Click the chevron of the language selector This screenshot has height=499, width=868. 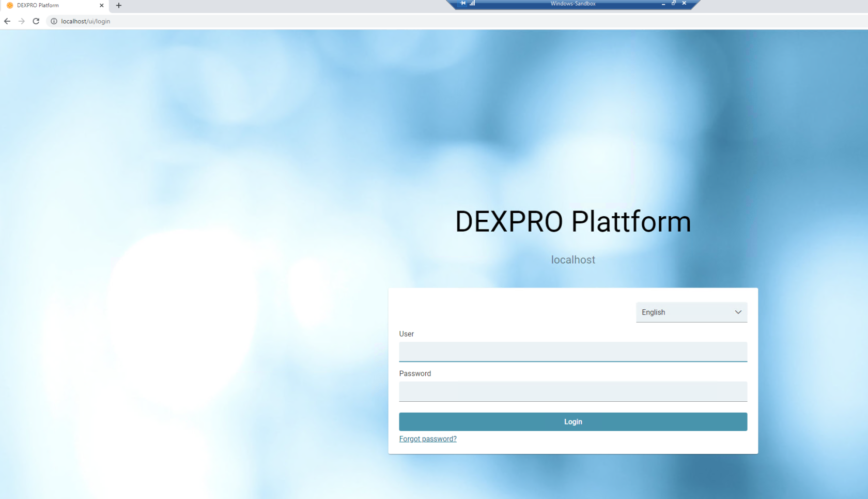click(738, 312)
